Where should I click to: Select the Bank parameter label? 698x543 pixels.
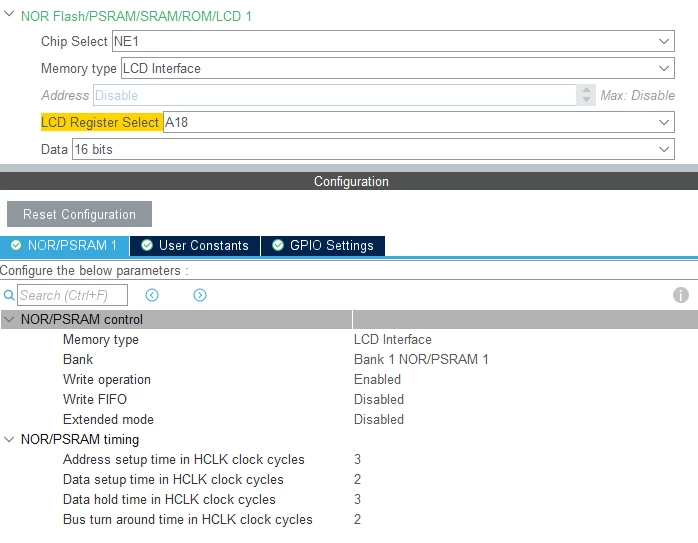click(x=78, y=359)
